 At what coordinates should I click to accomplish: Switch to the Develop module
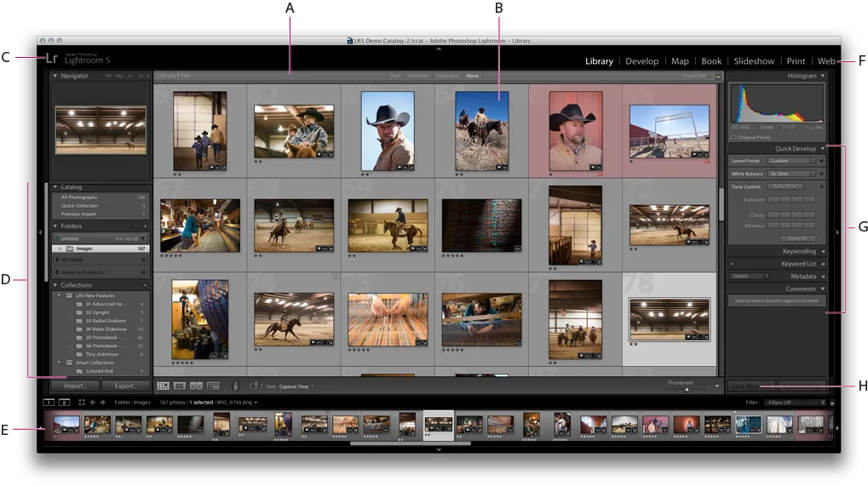pyautogui.click(x=641, y=61)
